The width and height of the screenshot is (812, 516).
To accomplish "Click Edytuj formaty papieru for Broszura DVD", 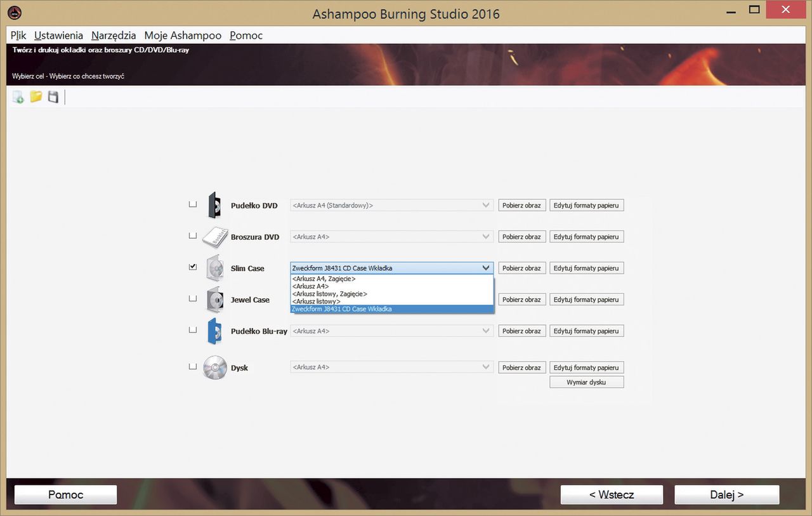I will click(587, 237).
